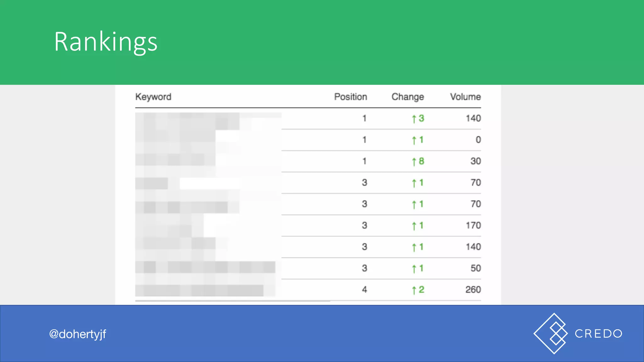Sort by the Change column header

coord(408,97)
